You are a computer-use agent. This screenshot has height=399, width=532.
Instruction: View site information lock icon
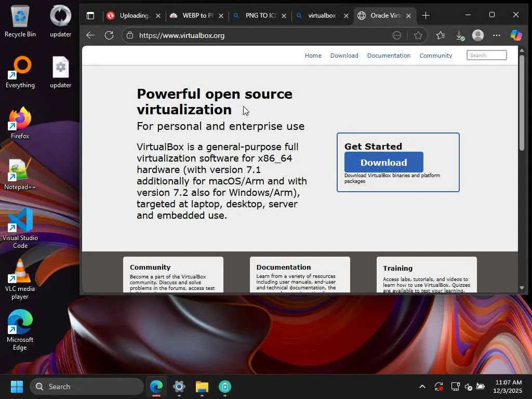129,35
